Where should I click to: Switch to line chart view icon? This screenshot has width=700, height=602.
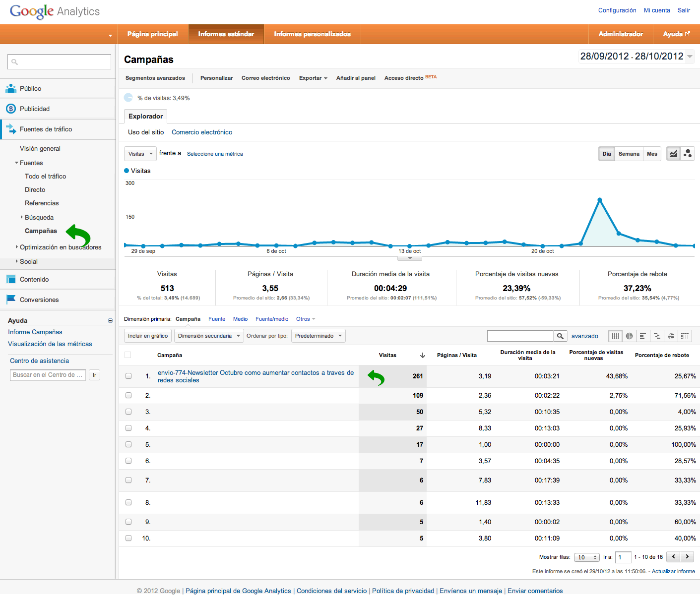(x=673, y=154)
